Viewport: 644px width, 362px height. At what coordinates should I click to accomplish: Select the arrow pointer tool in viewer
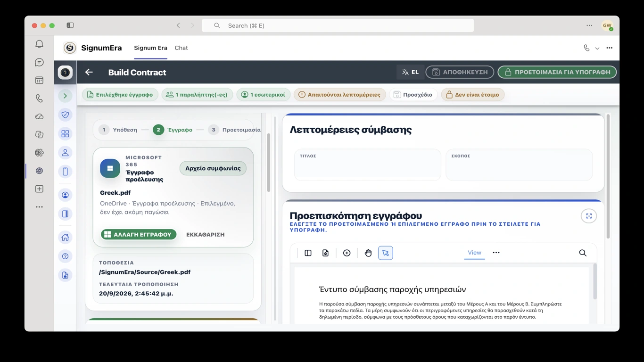386,253
